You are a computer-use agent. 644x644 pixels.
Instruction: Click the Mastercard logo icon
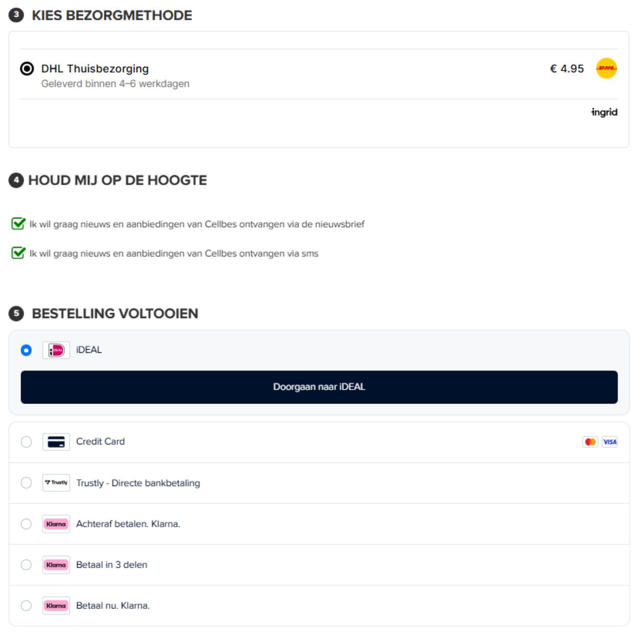[590, 442]
